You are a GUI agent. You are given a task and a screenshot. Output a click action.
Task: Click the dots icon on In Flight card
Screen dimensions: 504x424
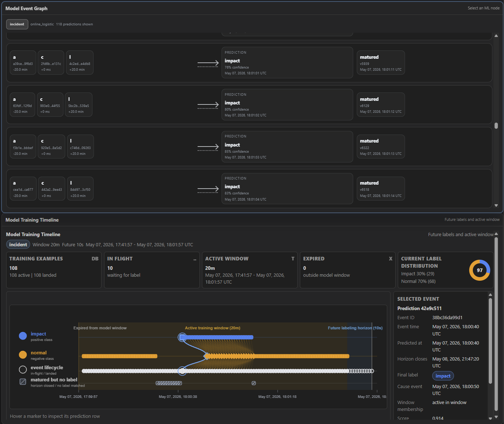click(x=195, y=259)
